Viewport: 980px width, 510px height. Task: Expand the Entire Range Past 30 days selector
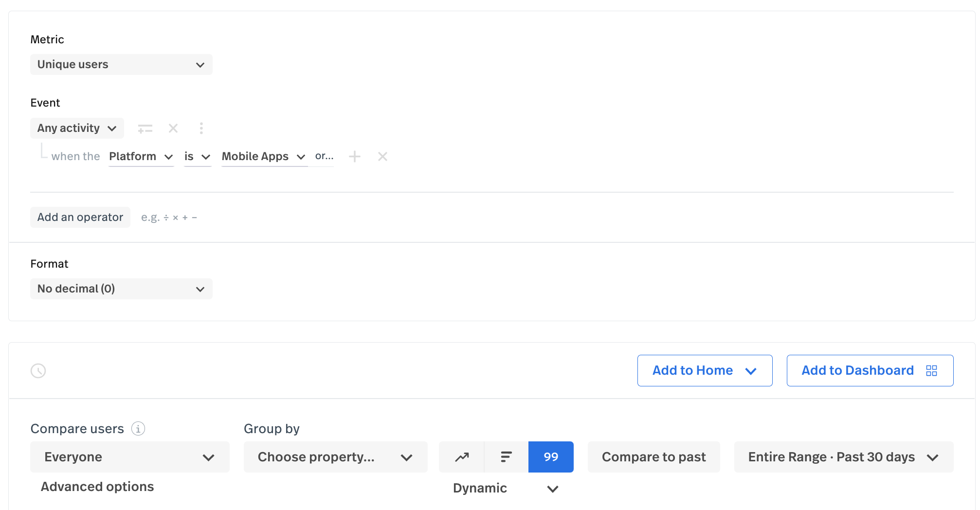tap(843, 457)
